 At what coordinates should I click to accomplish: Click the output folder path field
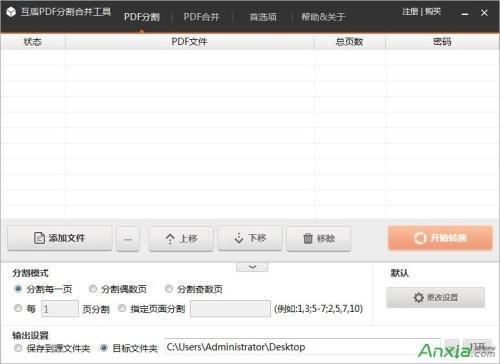[x=303, y=347]
